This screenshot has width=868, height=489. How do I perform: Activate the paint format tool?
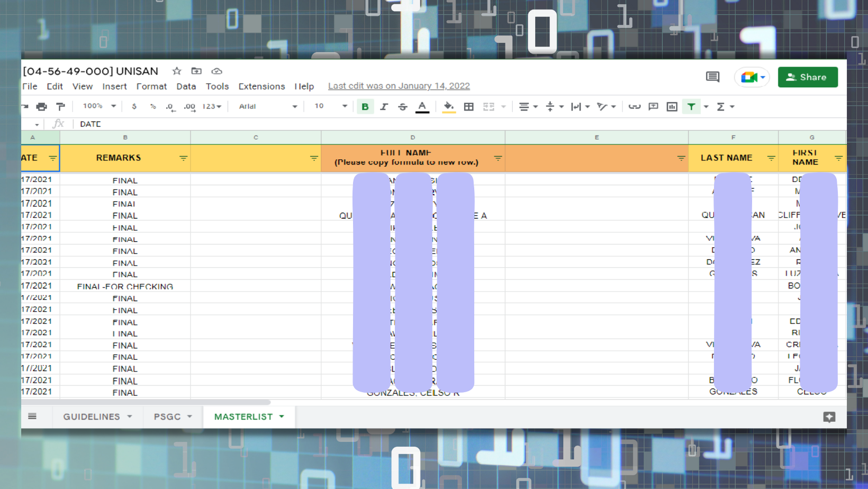[x=61, y=106]
